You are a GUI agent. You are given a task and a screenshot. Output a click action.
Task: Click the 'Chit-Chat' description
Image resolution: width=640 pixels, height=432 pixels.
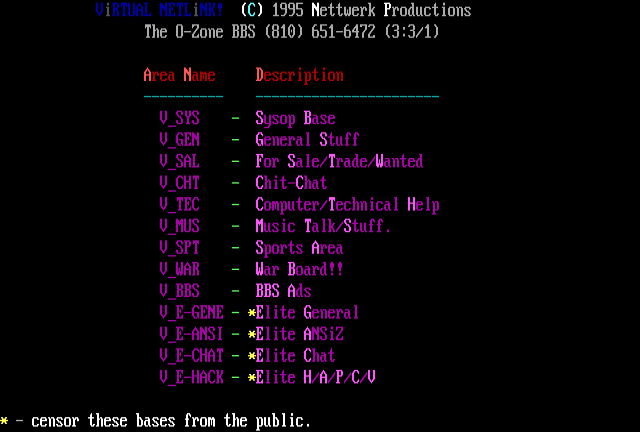pyautogui.click(x=291, y=183)
